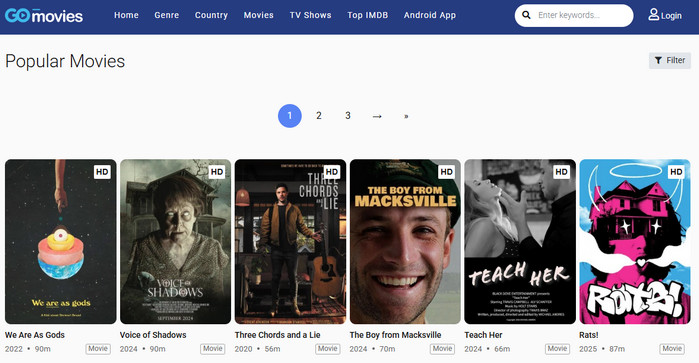Open We Are As Gods poster

[61, 242]
